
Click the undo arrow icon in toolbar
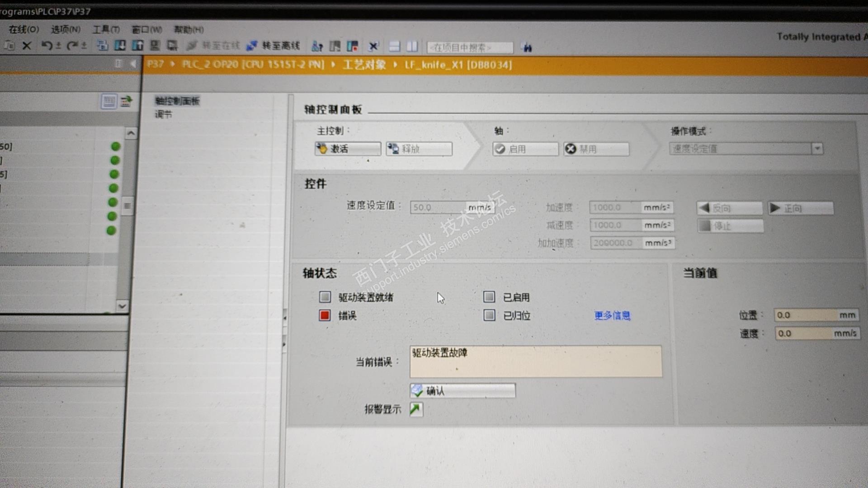47,45
